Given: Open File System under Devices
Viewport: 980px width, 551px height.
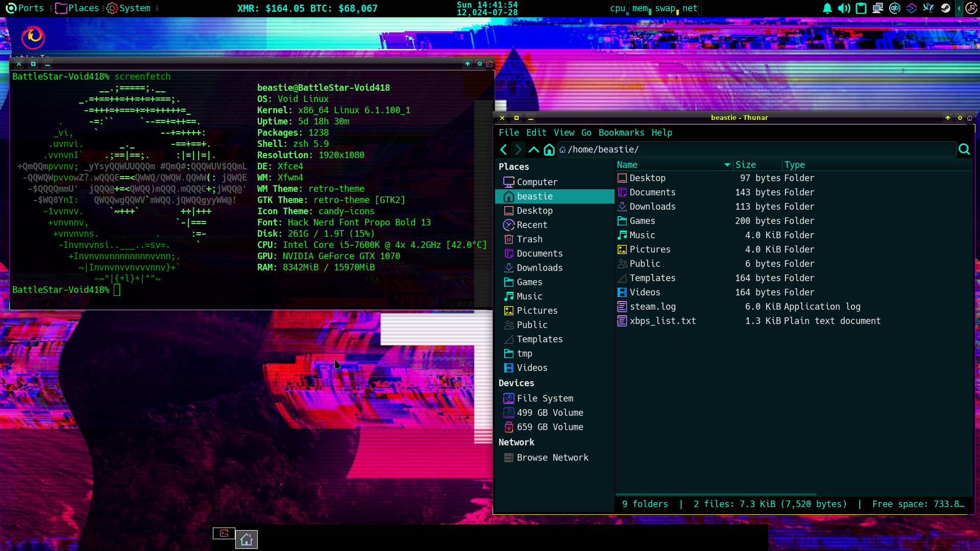Looking at the screenshot, I should 555,398.
